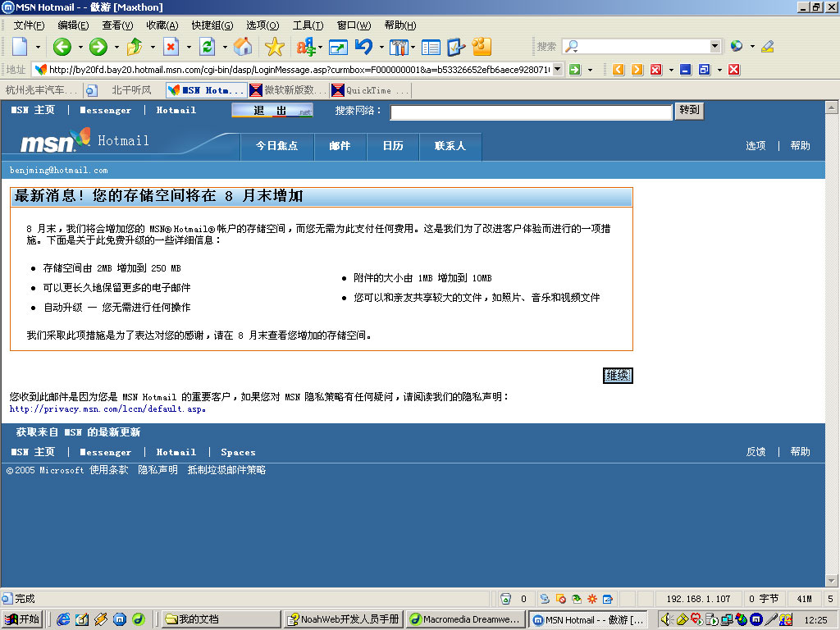Image resolution: width=840 pixels, height=630 pixels.
Task: Switch to the Macromedia Dreamweaver taskbar window
Action: [x=465, y=619]
